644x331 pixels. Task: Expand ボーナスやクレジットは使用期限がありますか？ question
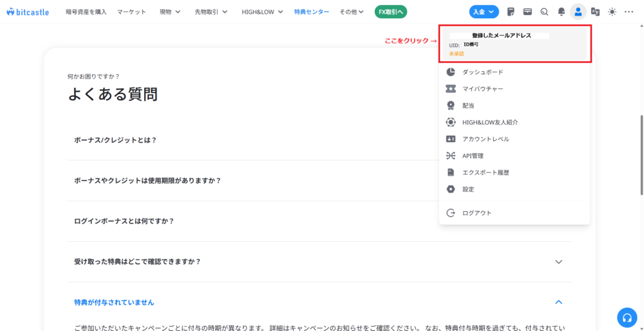[147, 180]
